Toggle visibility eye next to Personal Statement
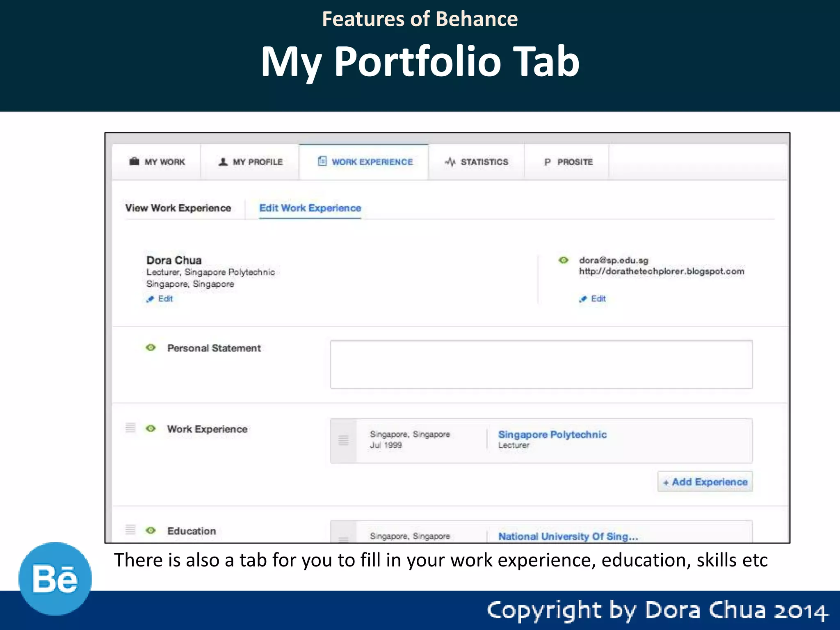The image size is (840, 630). pyautogui.click(x=151, y=348)
